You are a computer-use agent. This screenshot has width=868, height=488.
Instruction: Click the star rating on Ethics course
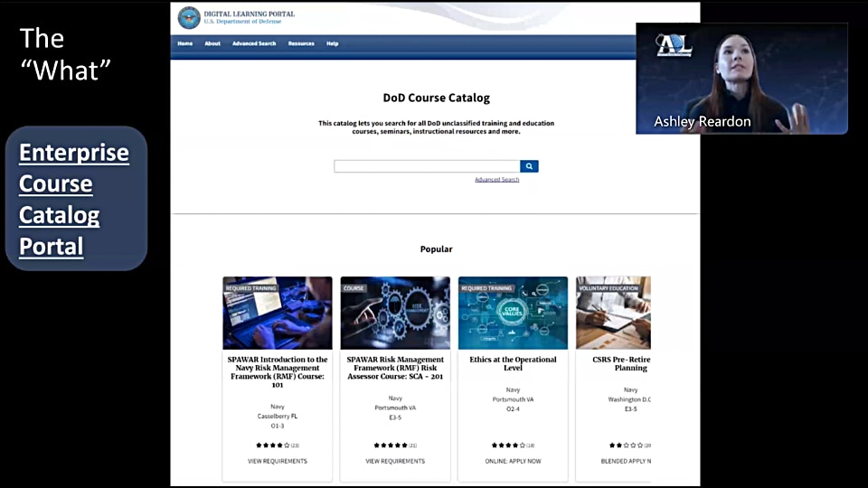(507, 446)
